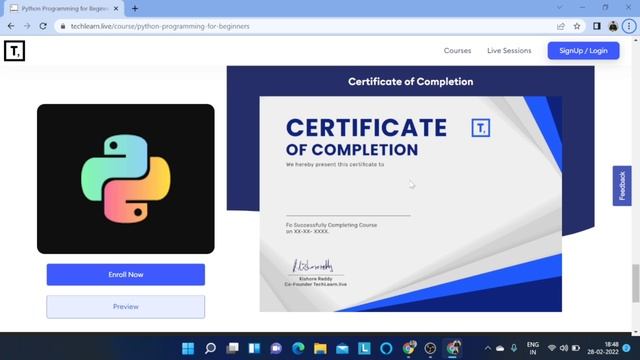Image resolution: width=640 pixels, height=360 pixels.
Task: Open the Courses nav link
Action: pos(457,51)
